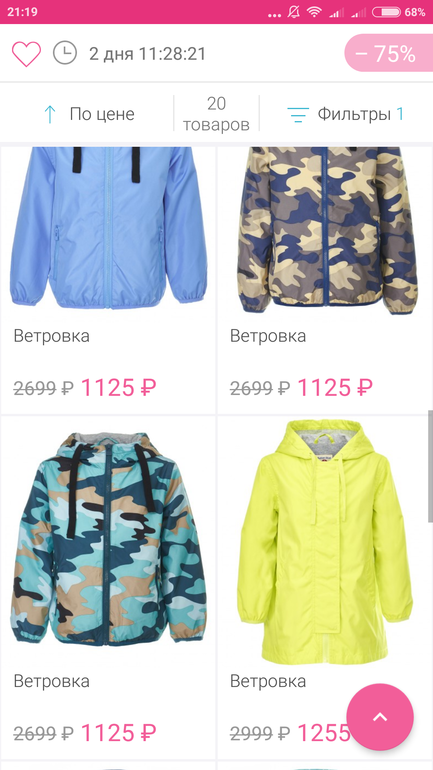The width and height of the screenshot is (433, 770).
Task: Tap battery icon in status bar
Action: click(x=386, y=12)
